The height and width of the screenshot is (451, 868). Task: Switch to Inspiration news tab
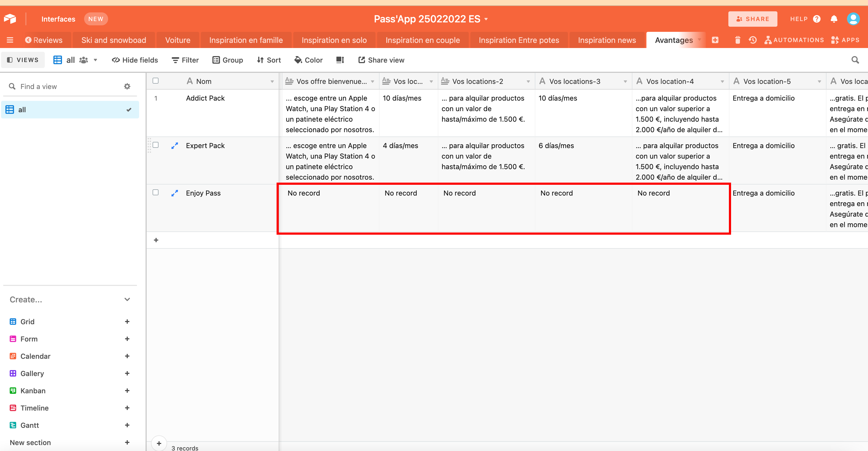pyautogui.click(x=607, y=40)
